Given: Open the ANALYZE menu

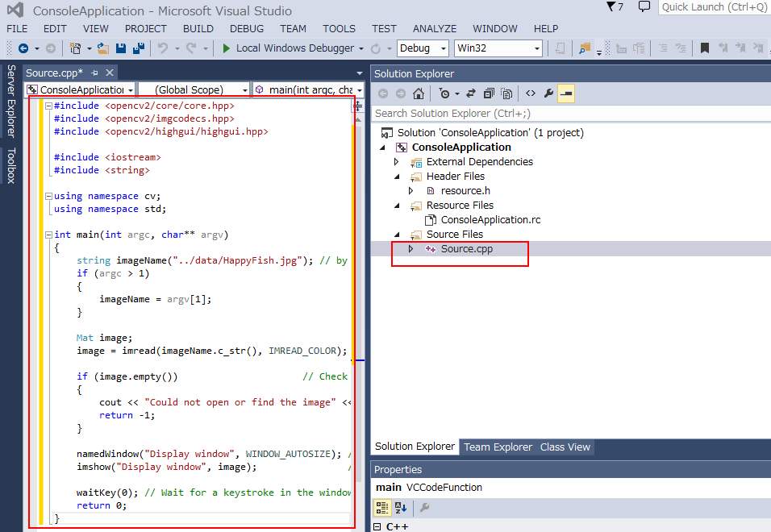Looking at the screenshot, I should pyautogui.click(x=435, y=28).
